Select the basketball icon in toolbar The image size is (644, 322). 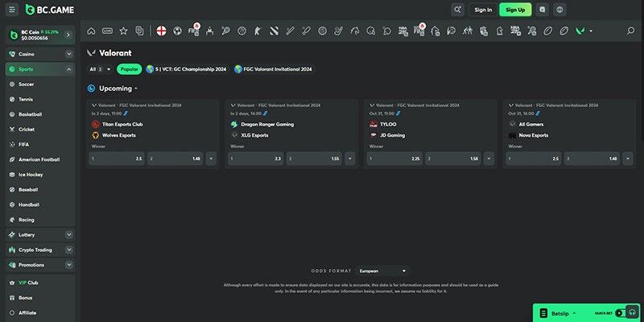click(242, 31)
